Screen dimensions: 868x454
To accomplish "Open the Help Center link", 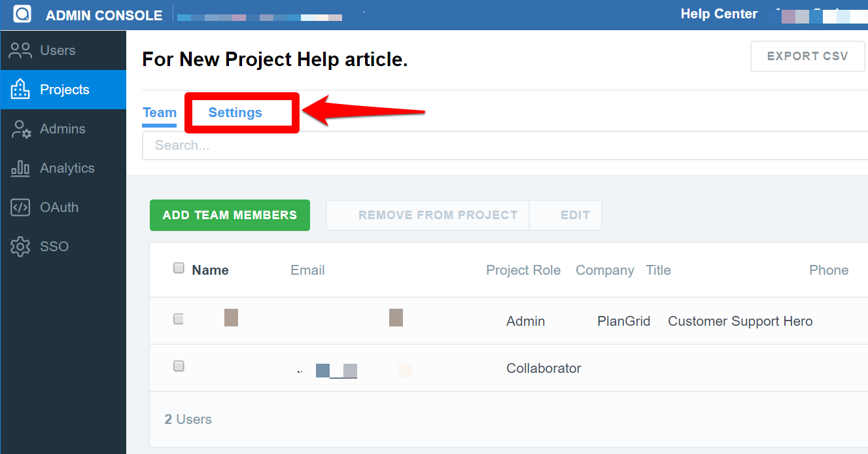I will 719,14.
